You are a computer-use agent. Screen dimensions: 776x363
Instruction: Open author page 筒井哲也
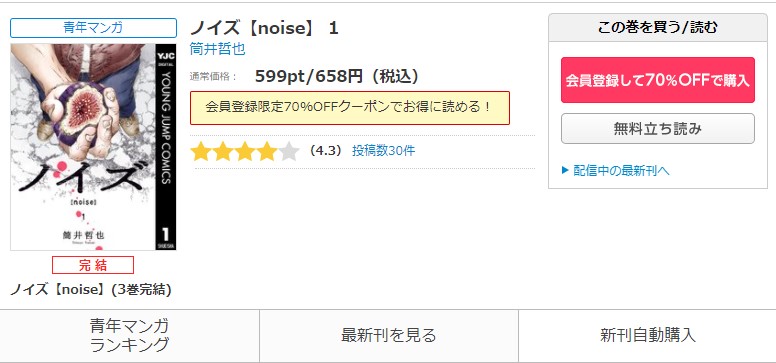217,49
